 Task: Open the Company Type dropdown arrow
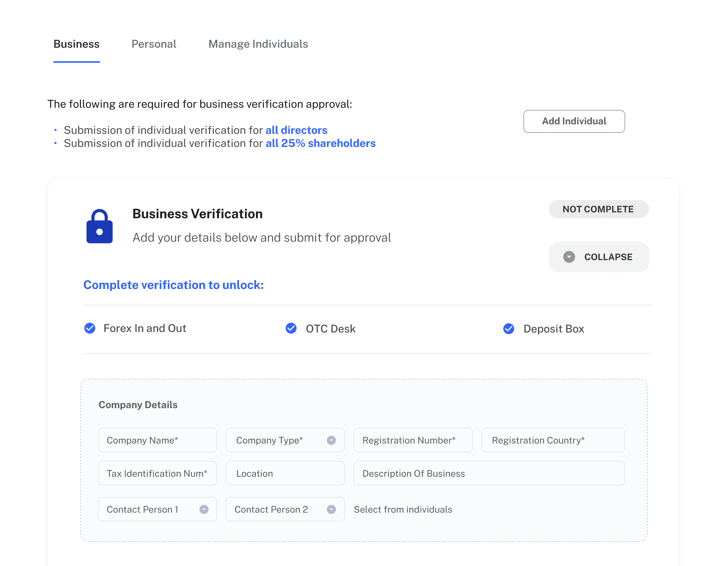pyautogui.click(x=331, y=440)
